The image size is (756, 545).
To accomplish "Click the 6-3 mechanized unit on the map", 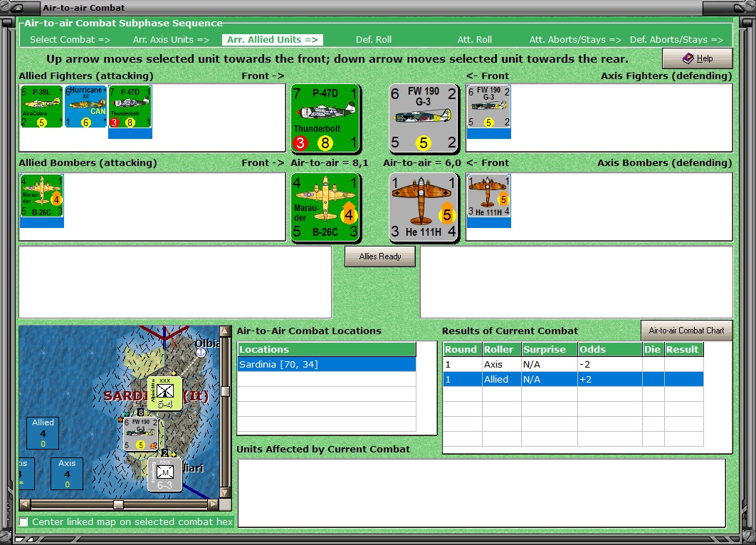I will [x=165, y=474].
